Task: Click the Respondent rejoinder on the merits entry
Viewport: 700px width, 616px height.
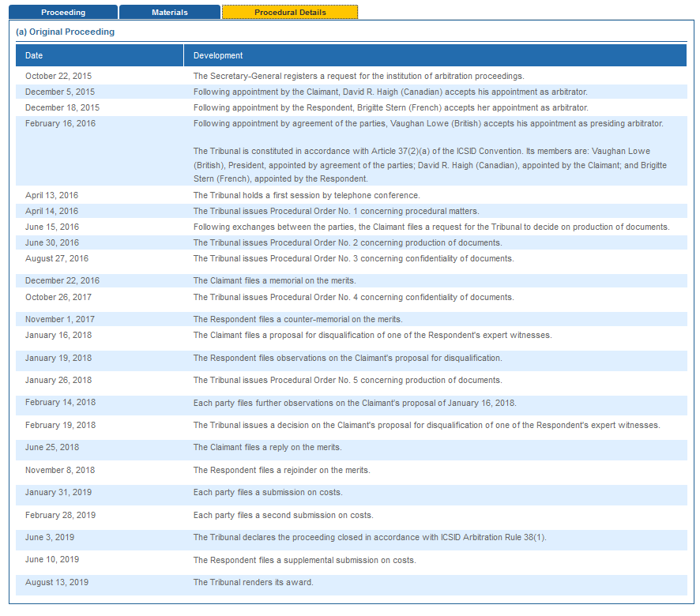Action: click(x=281, y=470)
